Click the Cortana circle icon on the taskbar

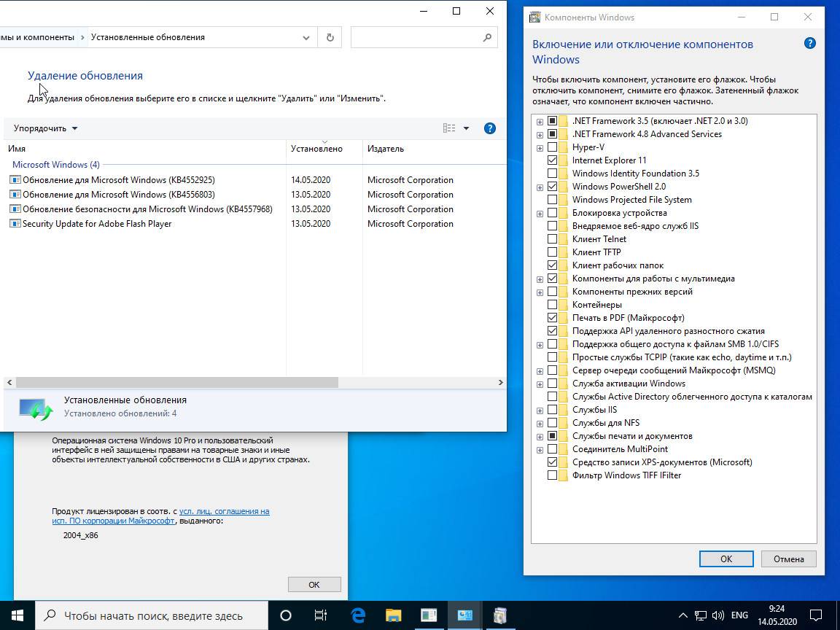point(286,615)
